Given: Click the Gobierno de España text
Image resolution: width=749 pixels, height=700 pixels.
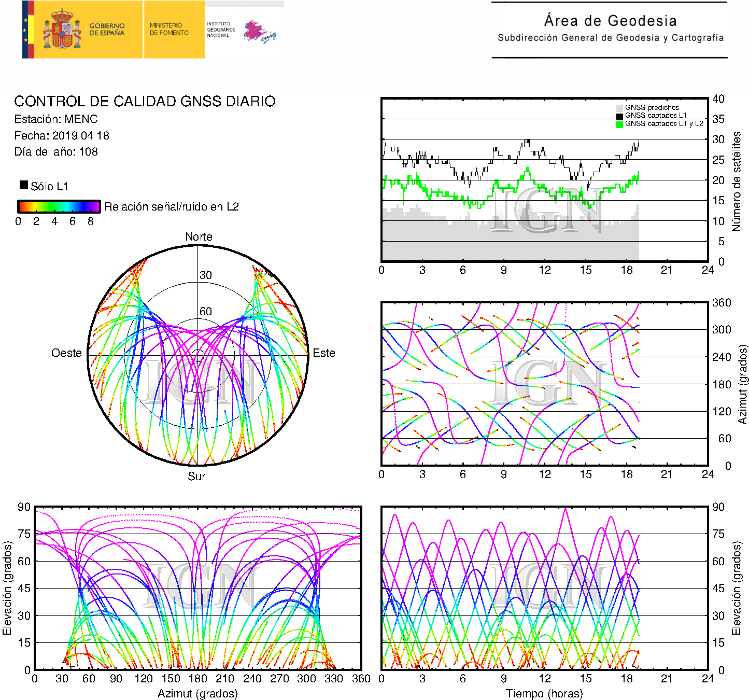Looking at the screenshot, I should 107,30.
